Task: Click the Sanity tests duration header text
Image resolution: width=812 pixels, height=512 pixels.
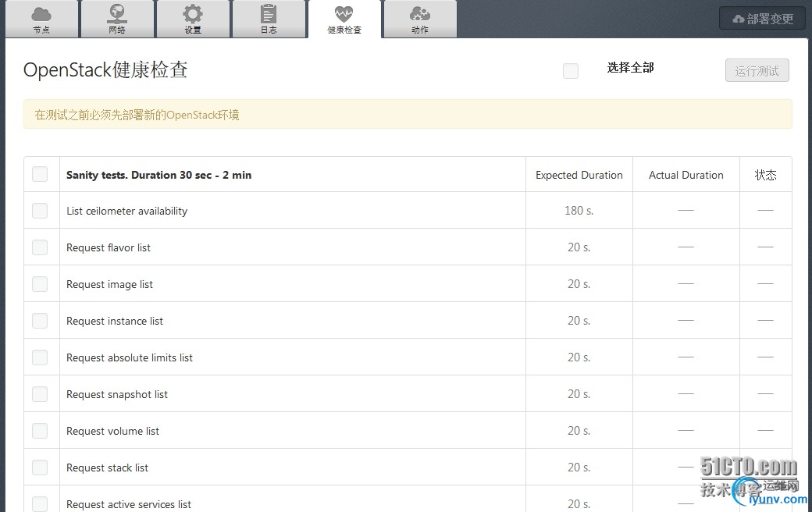Action: pyautogui.click(x=159, y=175)
